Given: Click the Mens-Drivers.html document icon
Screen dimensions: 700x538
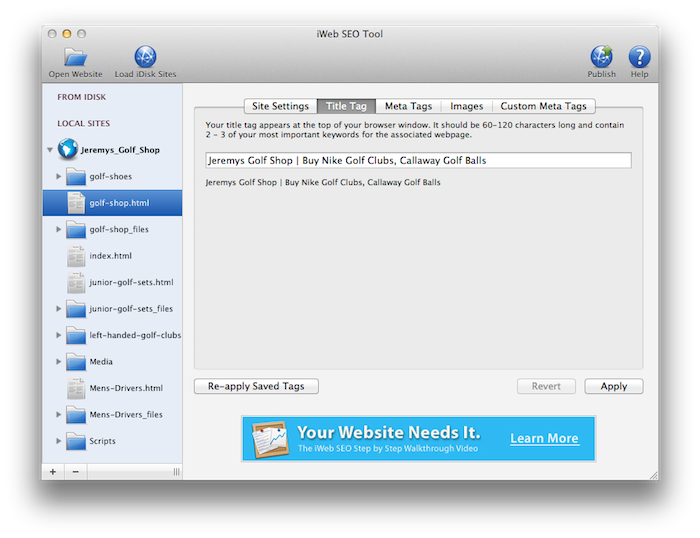Looking at the screenshot, I should [x=76, y=388].
